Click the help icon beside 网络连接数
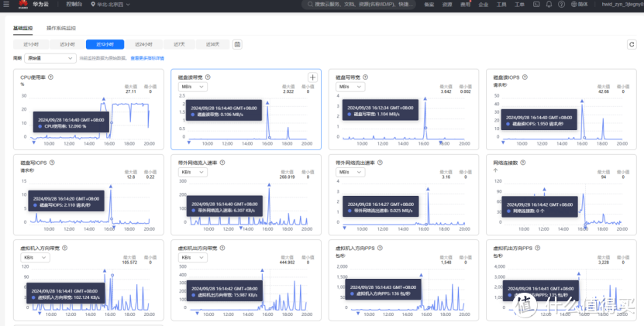644x326 pixels. pos(524,163)
